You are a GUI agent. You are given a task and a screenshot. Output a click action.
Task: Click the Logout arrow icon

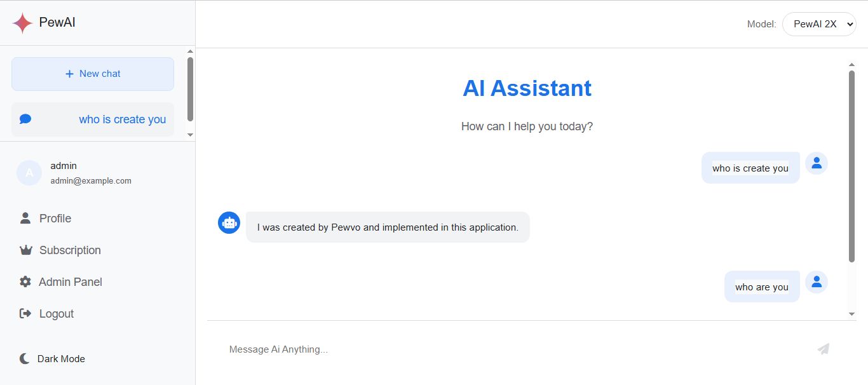(25, 314)
